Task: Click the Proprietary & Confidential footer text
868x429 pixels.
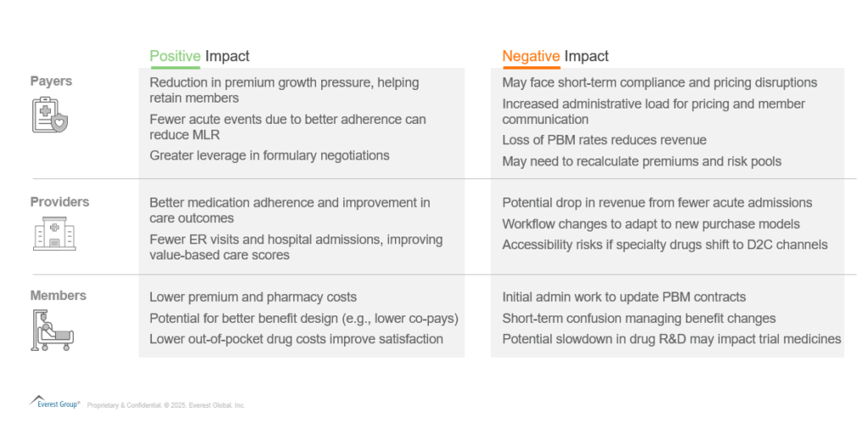Action: [x=166, y=405]
